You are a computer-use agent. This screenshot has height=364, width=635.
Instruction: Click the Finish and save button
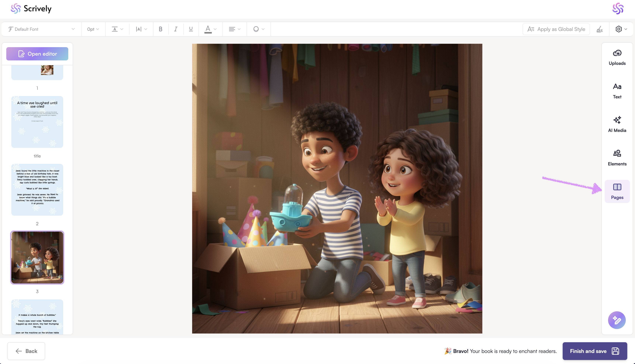tap(594, 351)
